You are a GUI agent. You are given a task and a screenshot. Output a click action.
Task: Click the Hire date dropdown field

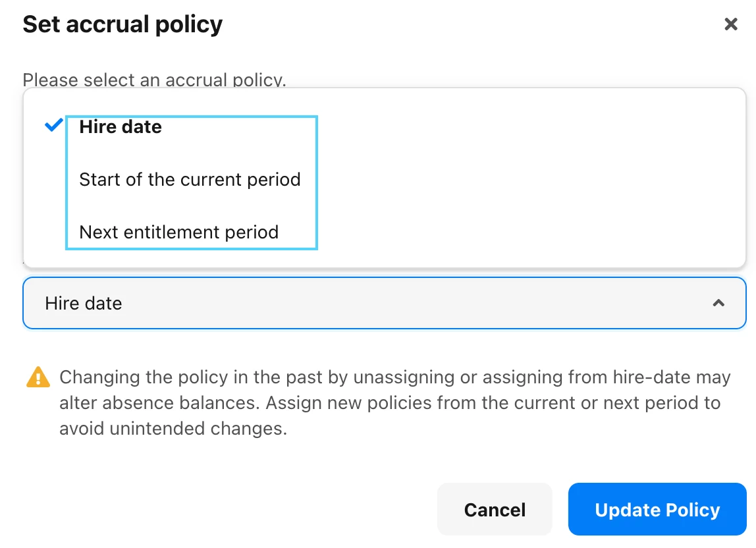(x=385, y=303)
